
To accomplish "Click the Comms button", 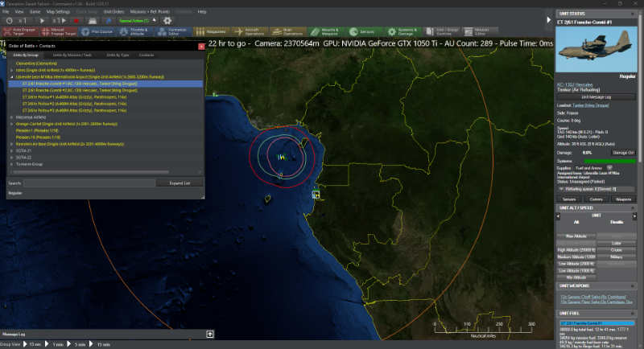I will click(596, 199).
